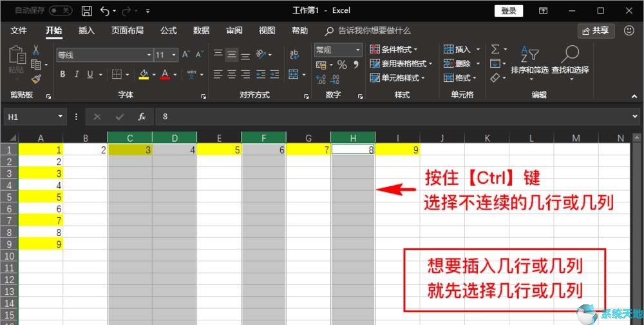Click the 排序和筛选 button
644x325 pixels.
tap(530, 63)
